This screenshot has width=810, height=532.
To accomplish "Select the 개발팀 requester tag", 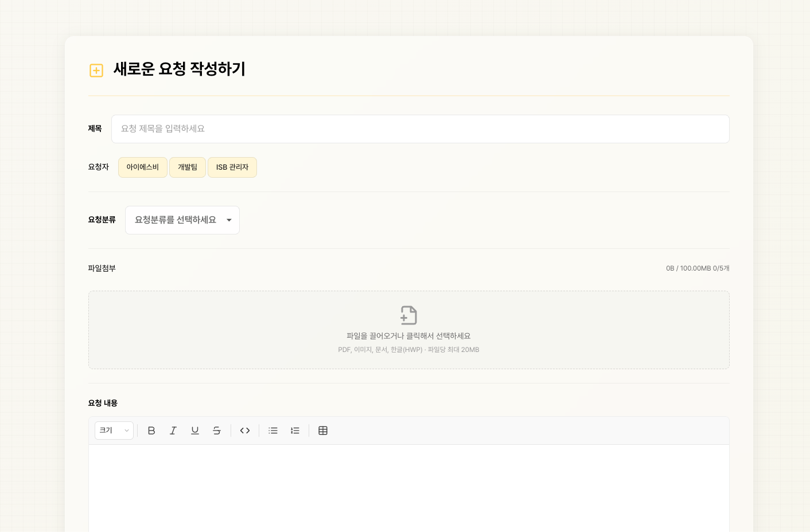I will pyautogui.click(x=188, y=167).
